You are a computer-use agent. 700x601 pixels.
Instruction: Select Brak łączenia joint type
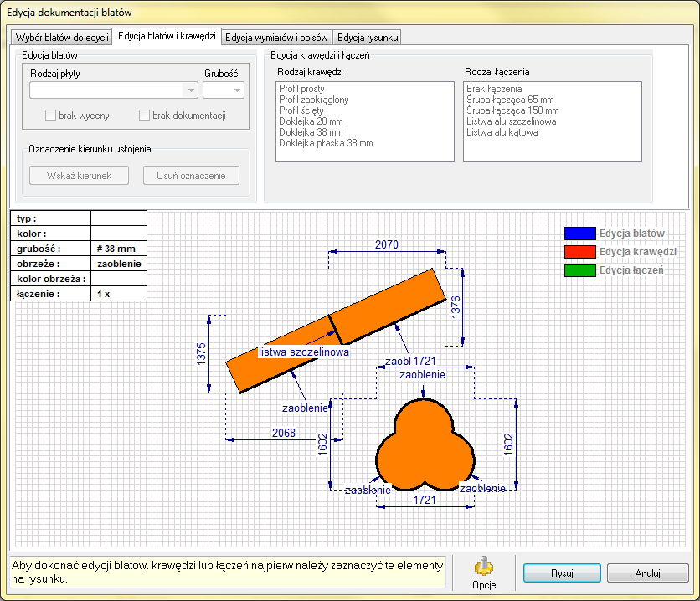[x=494, y=89]
